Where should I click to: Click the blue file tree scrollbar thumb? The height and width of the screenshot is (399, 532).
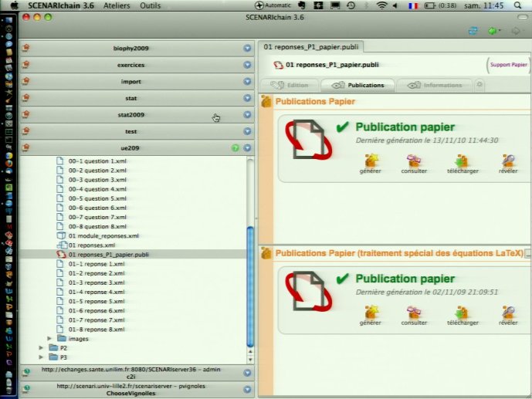pyautogui.click(x=250, y=287)
